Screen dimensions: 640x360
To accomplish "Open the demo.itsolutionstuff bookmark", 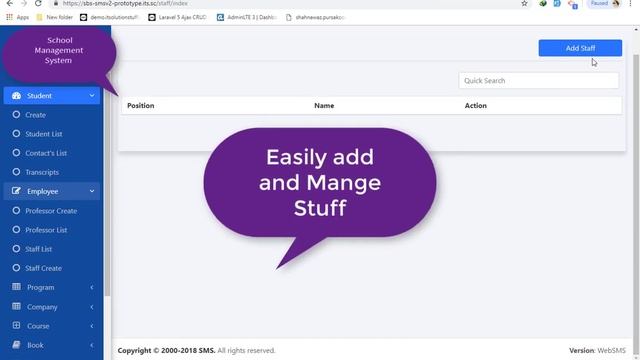I will click(109, 17).
